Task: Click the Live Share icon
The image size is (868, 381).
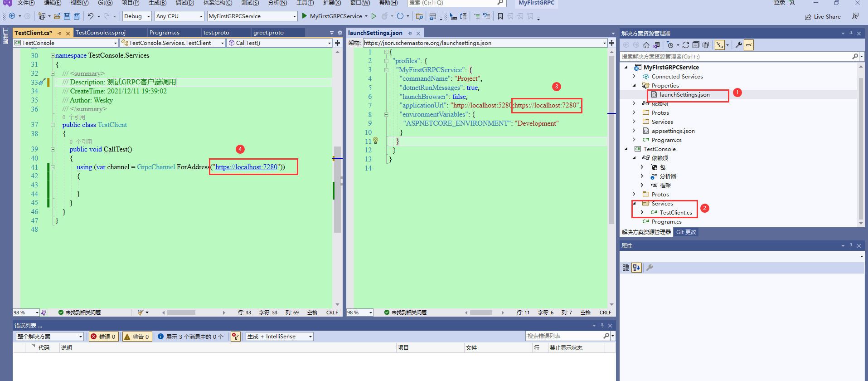Action: (808, 17)
